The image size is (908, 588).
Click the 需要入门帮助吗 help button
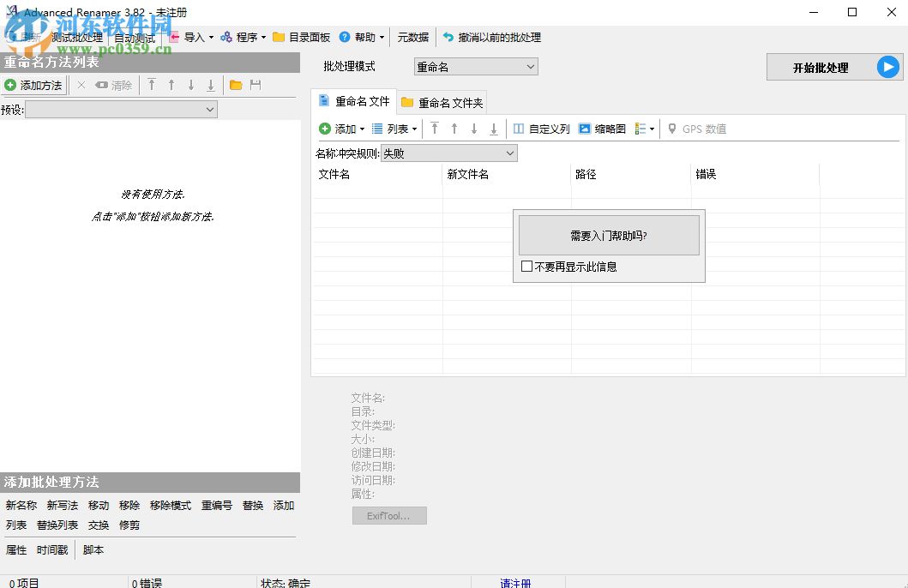coord(608,233)
